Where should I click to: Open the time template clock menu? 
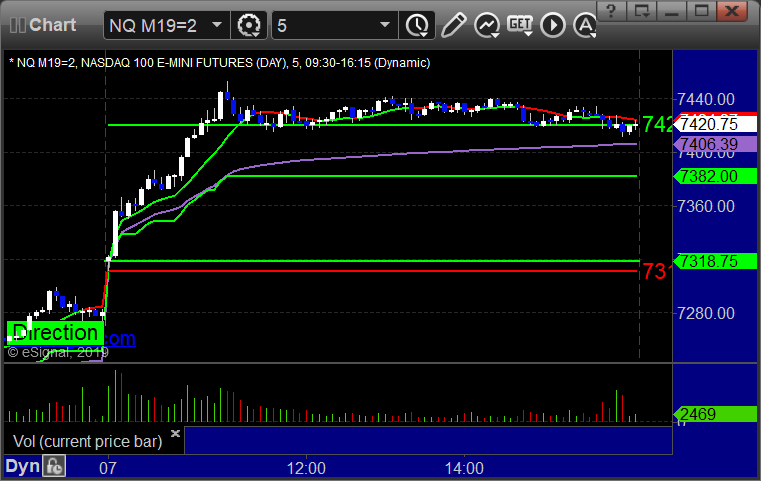pos(417,25)
